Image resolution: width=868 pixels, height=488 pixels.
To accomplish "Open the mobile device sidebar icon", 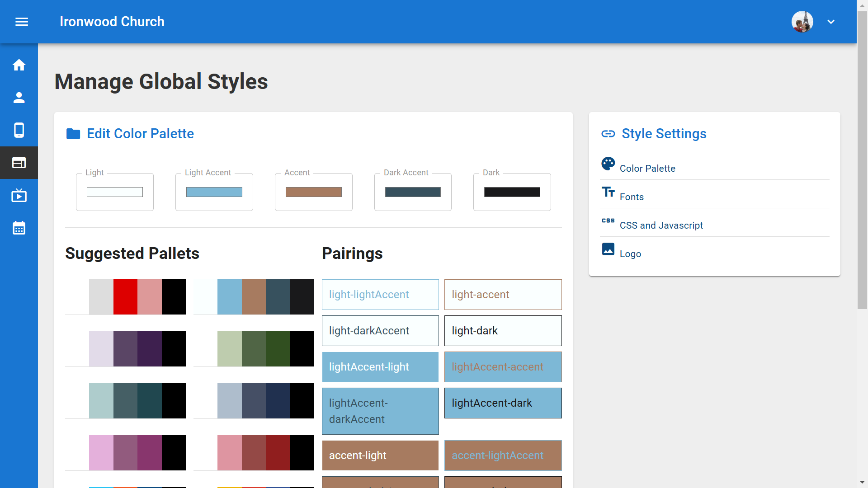I will 19,130.
